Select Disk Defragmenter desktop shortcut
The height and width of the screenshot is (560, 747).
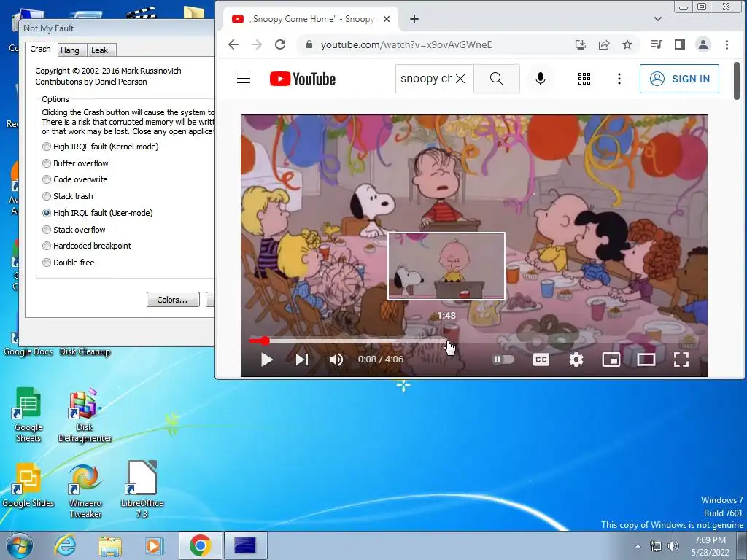[85, 414]
